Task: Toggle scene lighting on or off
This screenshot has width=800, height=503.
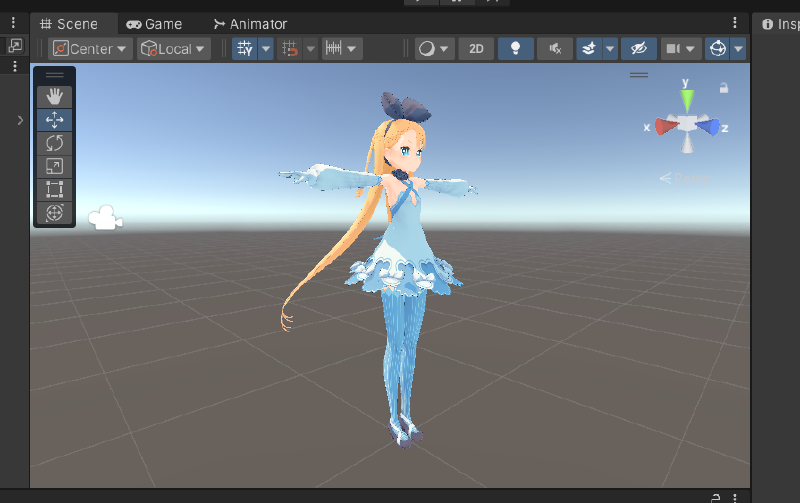Action: point(515,48)
